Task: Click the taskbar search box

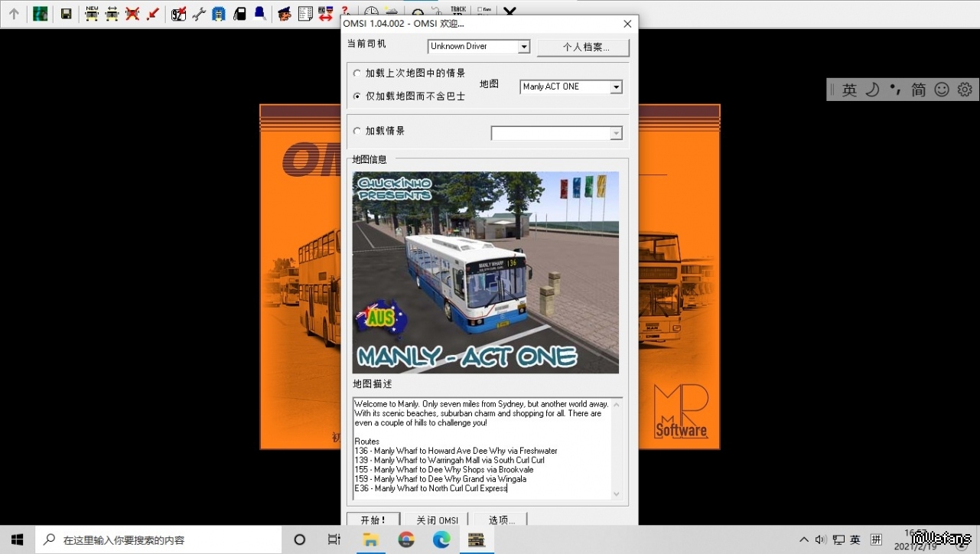Action: tap(158, 539)
